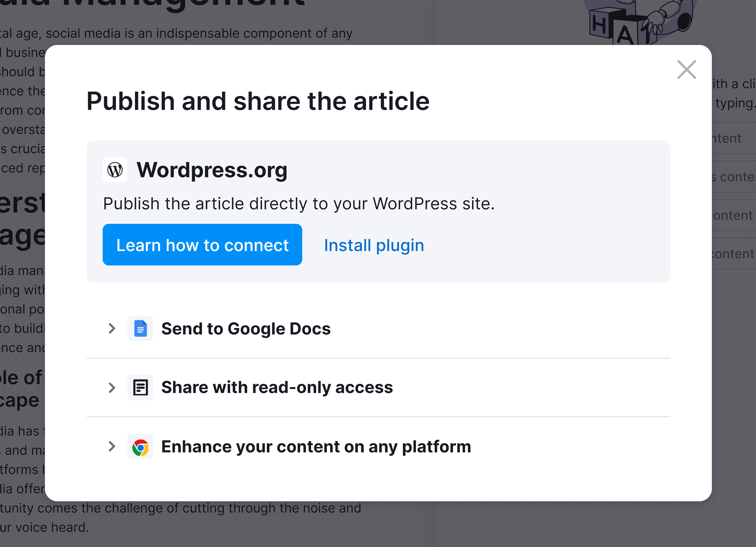Select Share with read-only access heading

277,387
